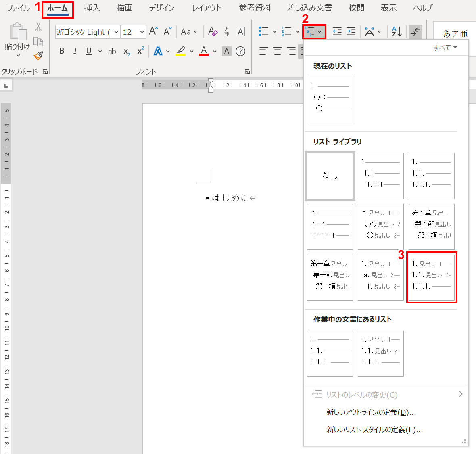Open the highlight color dropdown arrow
This screenshot has height=454, width=476.
[x=192, y=51]
